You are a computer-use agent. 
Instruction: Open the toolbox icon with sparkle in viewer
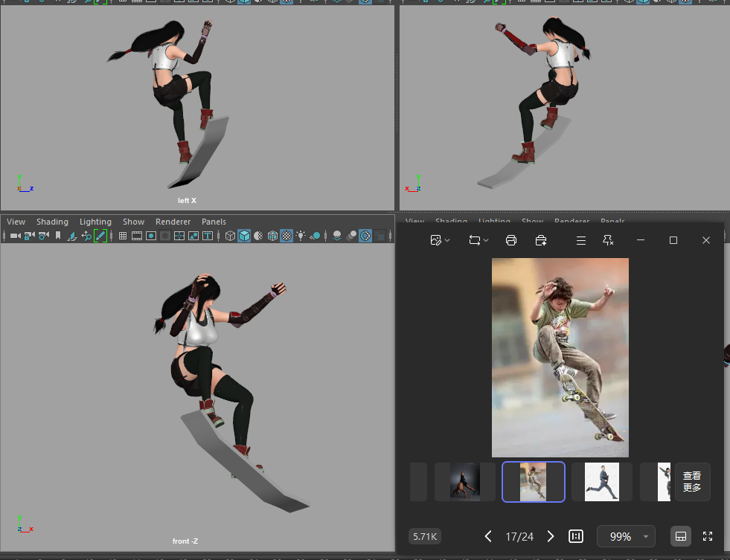pyautogui.click(x=540, y=240)
